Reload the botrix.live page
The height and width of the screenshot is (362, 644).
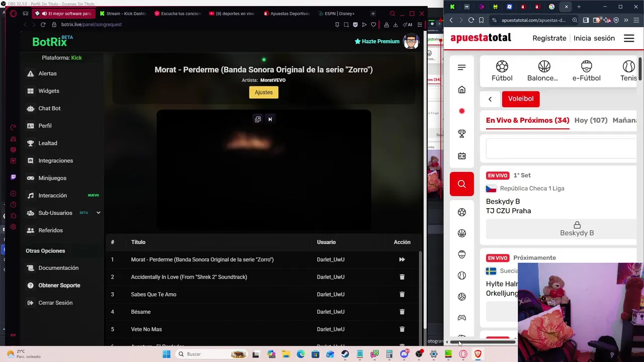click(x=43, y=25)
